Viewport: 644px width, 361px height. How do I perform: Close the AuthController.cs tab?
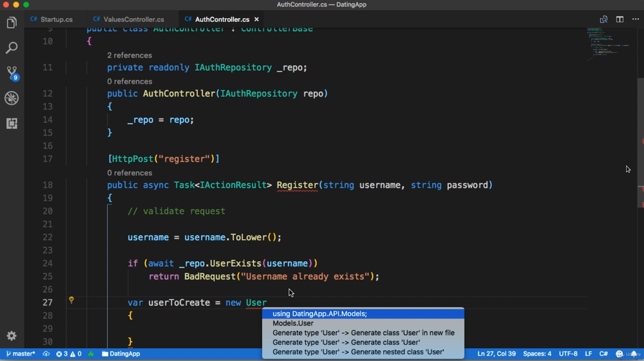[x=257, y=19]
